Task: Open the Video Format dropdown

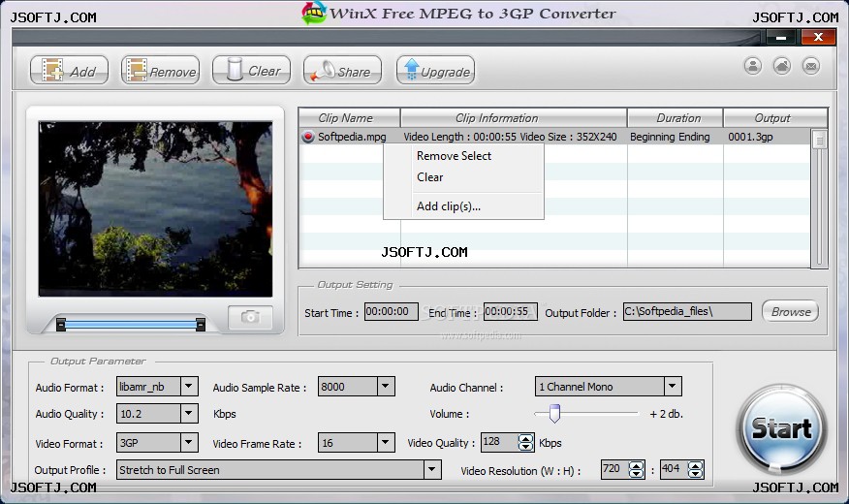Action: [x=188, y=442]
